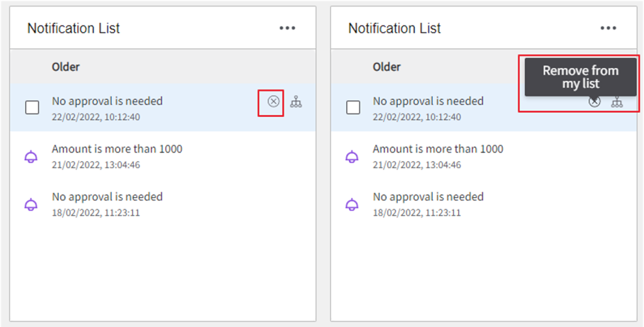Open the right 'Amount is more than 1000' notification
Screen dimensions: 644x327
pos(484,155)
